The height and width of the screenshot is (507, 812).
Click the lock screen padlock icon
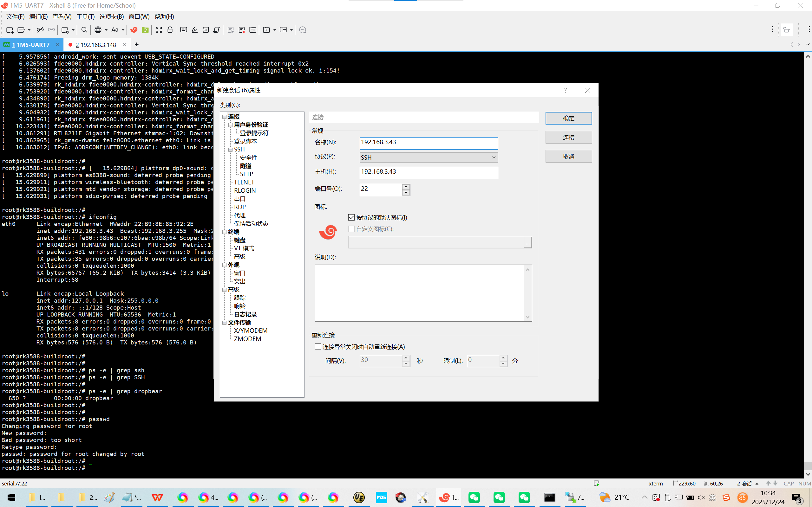tap(170, 30)
